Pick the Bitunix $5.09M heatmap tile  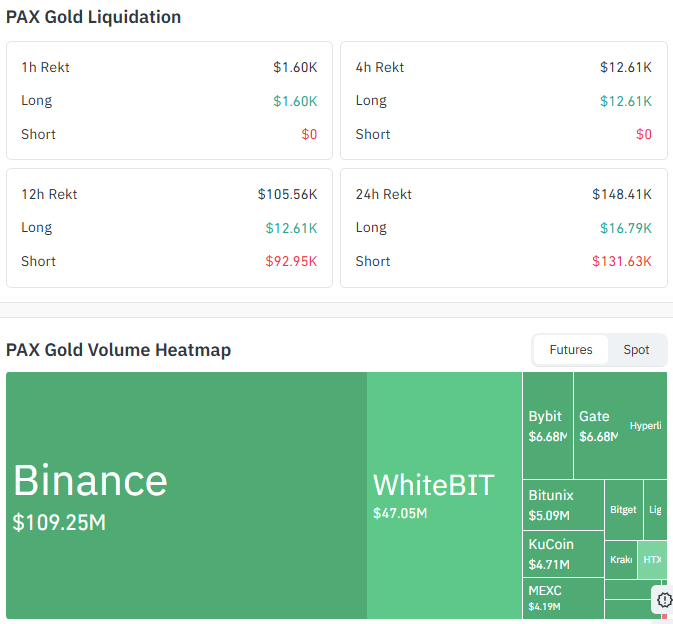[563, 505]
